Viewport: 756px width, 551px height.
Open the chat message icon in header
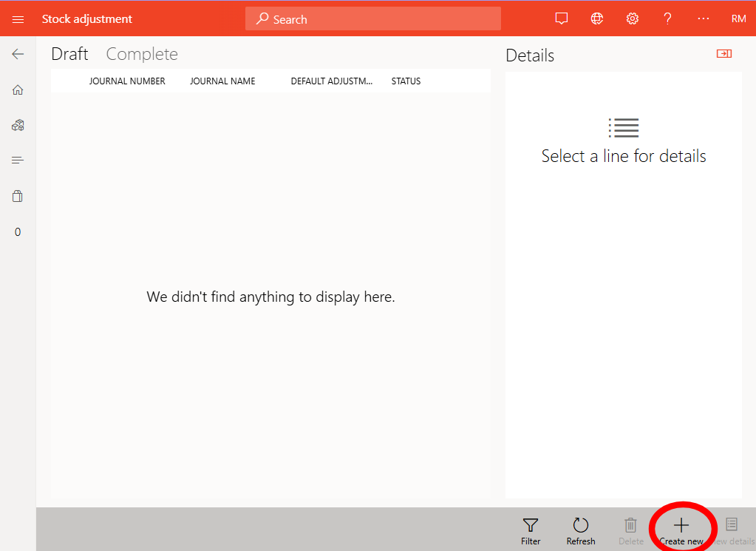pos(562,19)
